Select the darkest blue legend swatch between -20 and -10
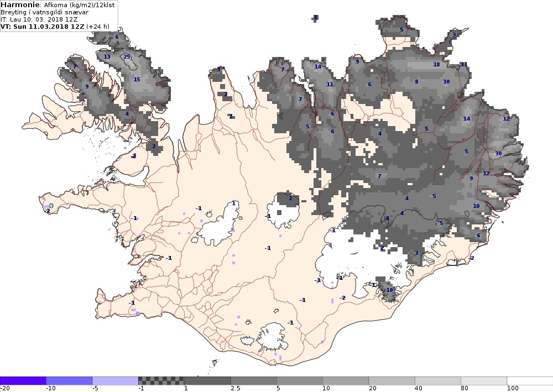Image resolution: width=553 pixels, height=392 pixels. [23, 381]
